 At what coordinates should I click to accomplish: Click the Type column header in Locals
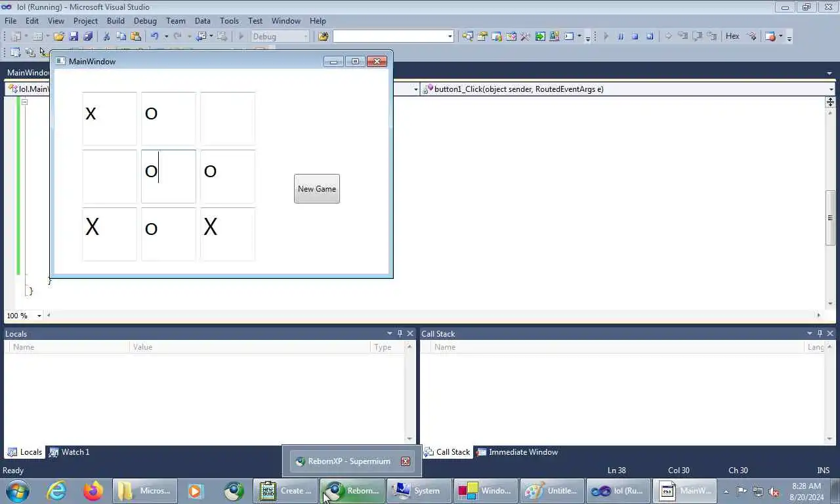pyautogui.click(x=387, y=347)
